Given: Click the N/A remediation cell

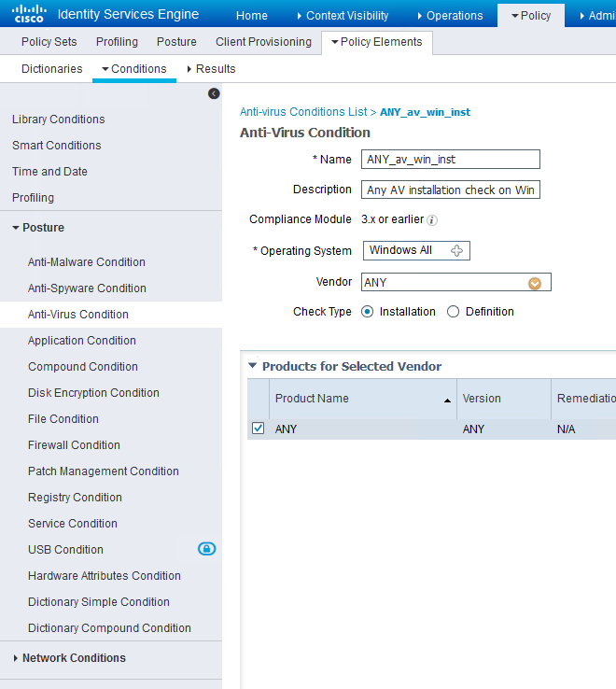Looking at the screenshot, I should pyautogui.click(x=566, y=429).
